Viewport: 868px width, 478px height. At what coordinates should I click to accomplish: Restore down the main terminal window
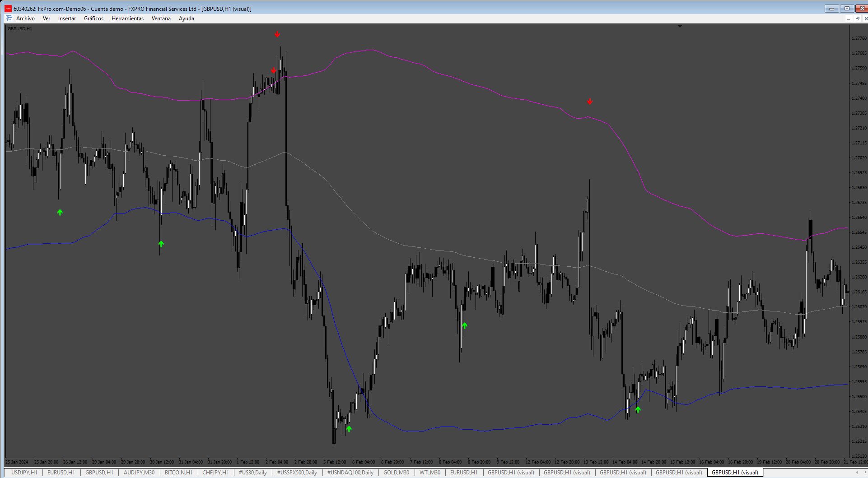pos(847,9)
